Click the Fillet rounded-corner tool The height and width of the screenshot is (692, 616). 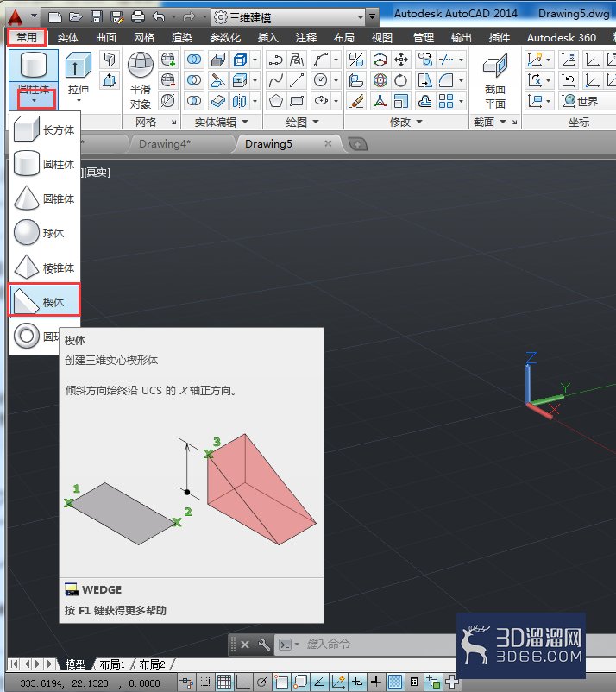pyautogui.click(x=446, y=80)
